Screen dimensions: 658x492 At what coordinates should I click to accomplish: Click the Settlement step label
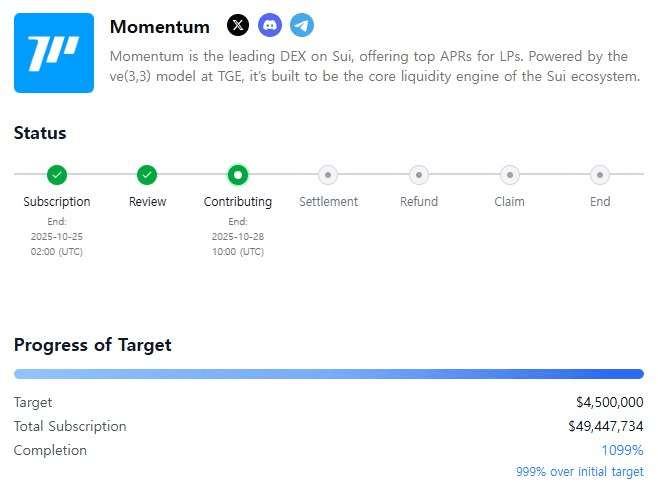[x=328, y=202]
